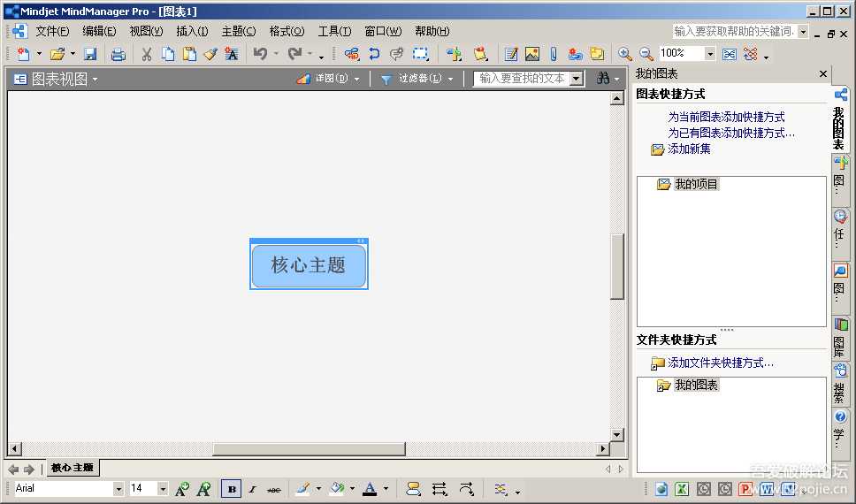Click the Save icon in the toolbar

(x=89, y=54)
